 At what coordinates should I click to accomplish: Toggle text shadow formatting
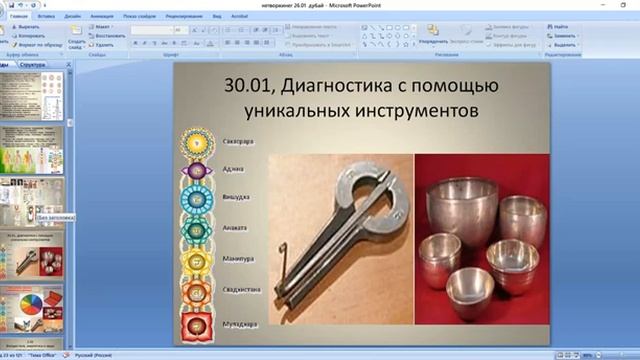(174, 43)
